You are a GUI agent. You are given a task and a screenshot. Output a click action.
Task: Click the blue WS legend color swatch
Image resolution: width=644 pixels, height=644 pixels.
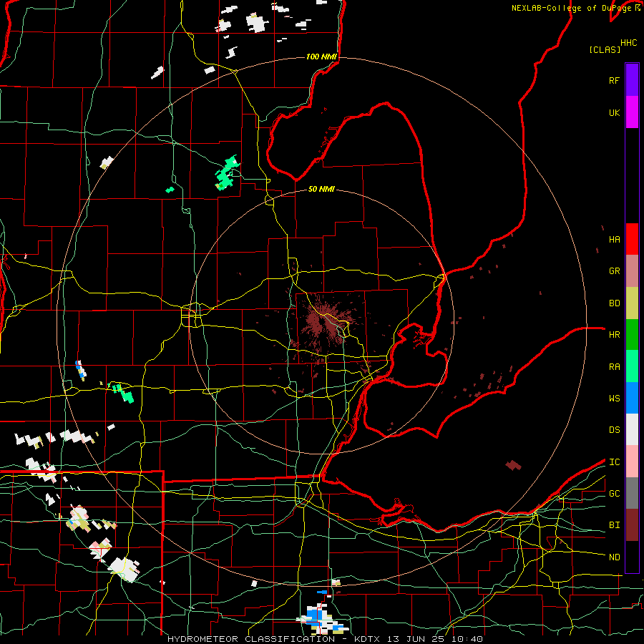[632, 398]
